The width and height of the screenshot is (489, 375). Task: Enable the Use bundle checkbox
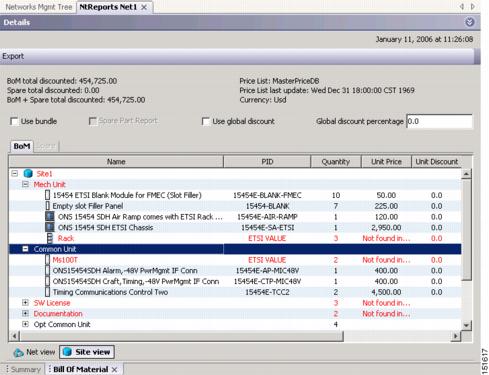pos(14,121)
